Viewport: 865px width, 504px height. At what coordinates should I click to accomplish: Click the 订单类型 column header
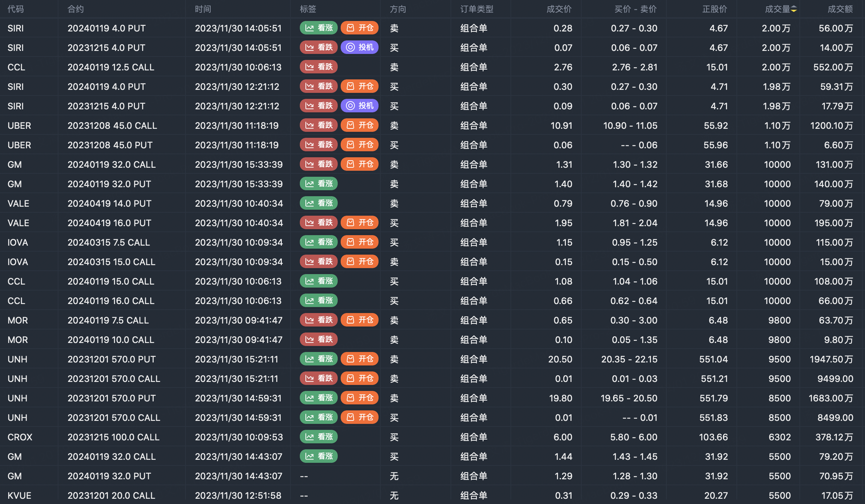tap(476, 9)
